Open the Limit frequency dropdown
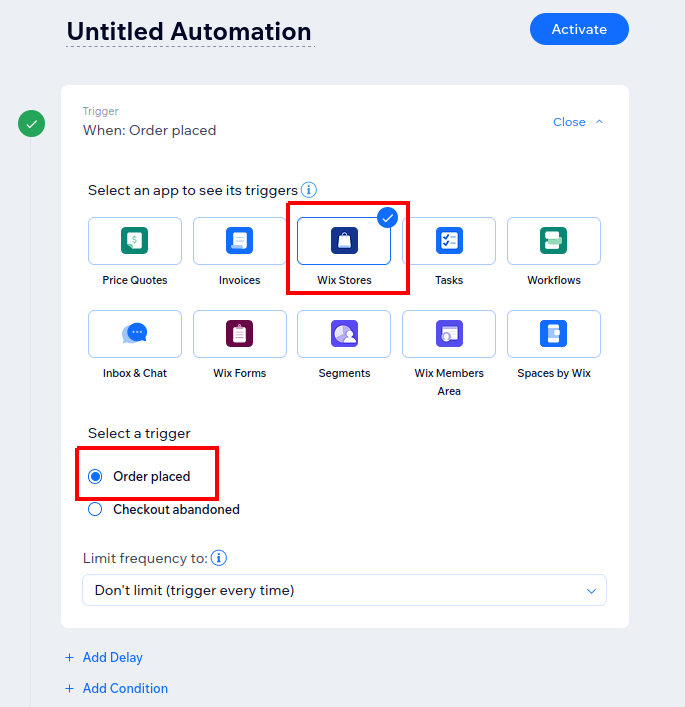 tap(344, 590)
